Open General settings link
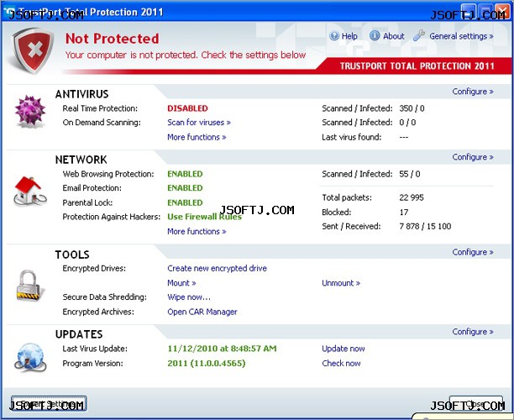Image resolution: width=514 pixels, height=420 pixels. pos(461,36)
